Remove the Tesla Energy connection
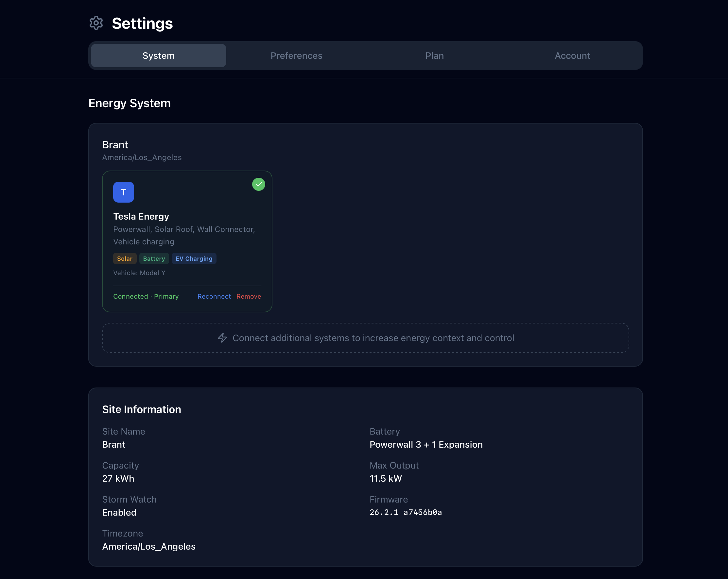This screenshot has width=728, height=579. click(x=249, y=296)
